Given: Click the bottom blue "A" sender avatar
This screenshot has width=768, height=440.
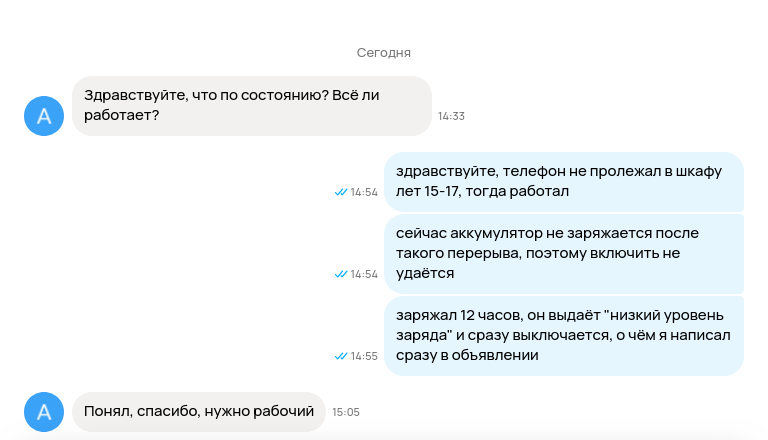Looking at the screenshot, I should pos(44,412).
